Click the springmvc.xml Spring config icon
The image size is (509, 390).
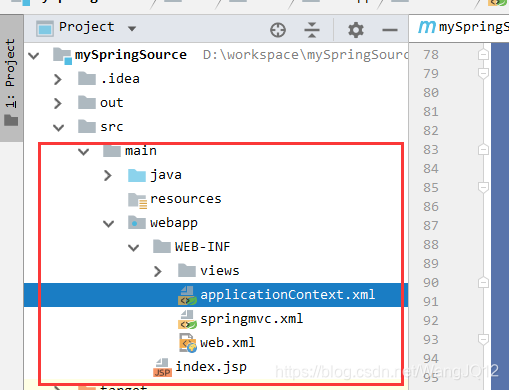pyautogui.click(x=187, y=320)
